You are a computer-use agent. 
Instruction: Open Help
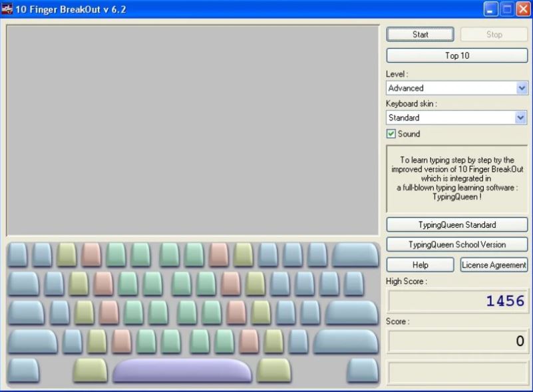click(420, 265)
